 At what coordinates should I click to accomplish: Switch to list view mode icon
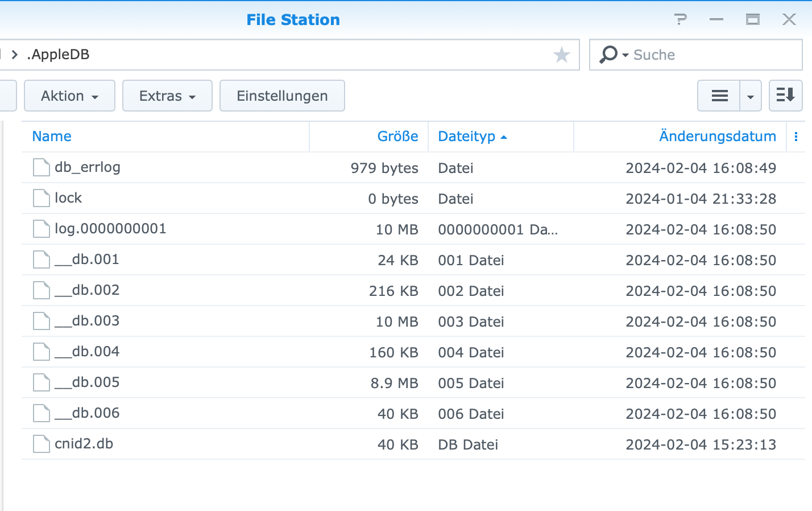[x=719, y=96]
